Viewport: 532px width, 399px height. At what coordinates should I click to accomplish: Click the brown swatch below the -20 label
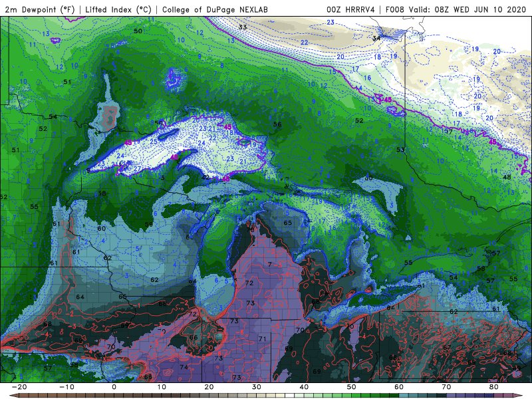tap(24, 396)
